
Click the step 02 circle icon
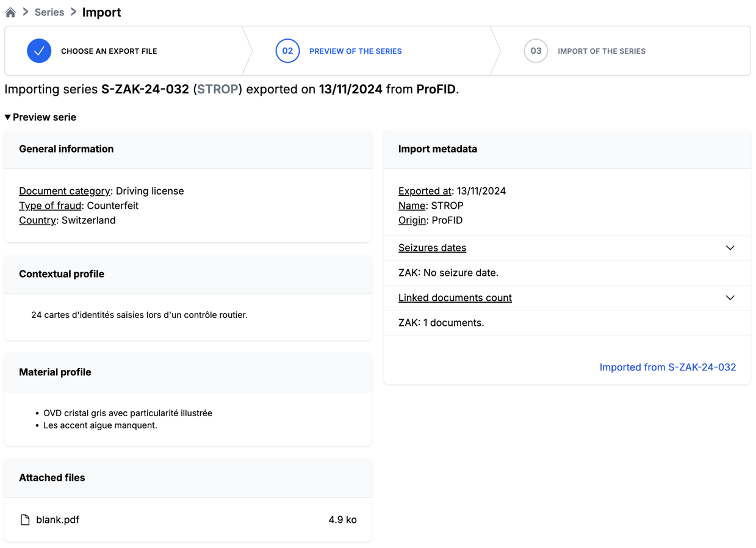coord(287,51)
